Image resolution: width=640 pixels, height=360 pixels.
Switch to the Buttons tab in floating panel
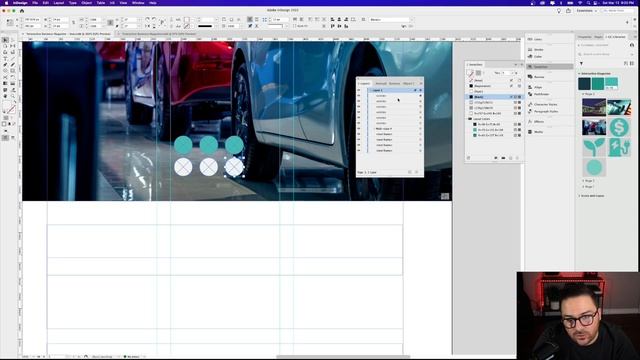pos(394,83)
